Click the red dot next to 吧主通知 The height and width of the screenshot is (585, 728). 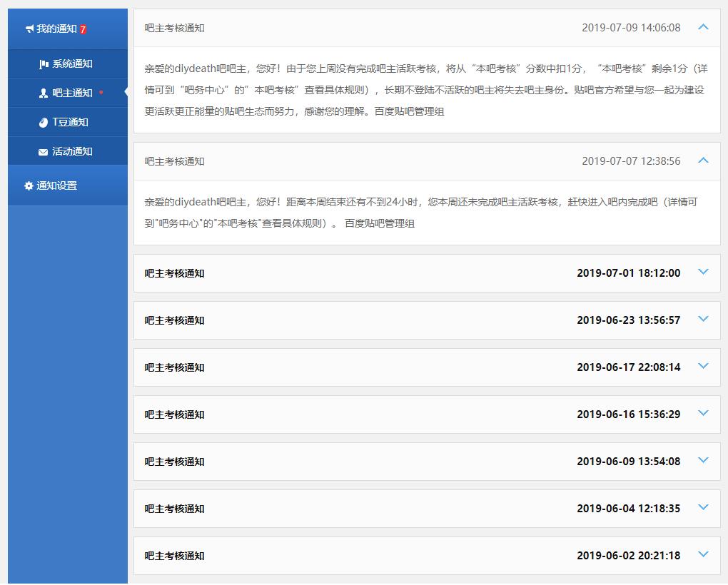[x=101, y=92]
